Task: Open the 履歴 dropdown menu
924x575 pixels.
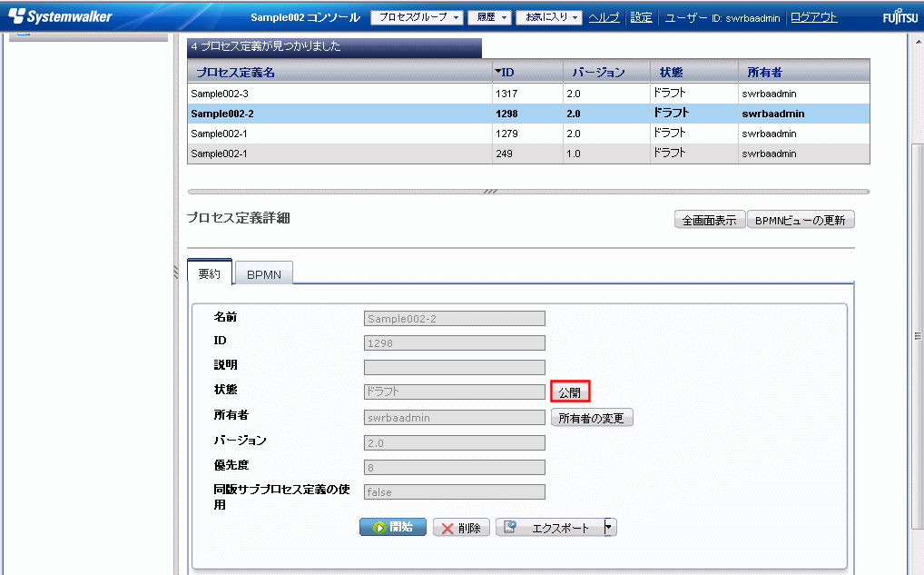Action: pos(489,17)
